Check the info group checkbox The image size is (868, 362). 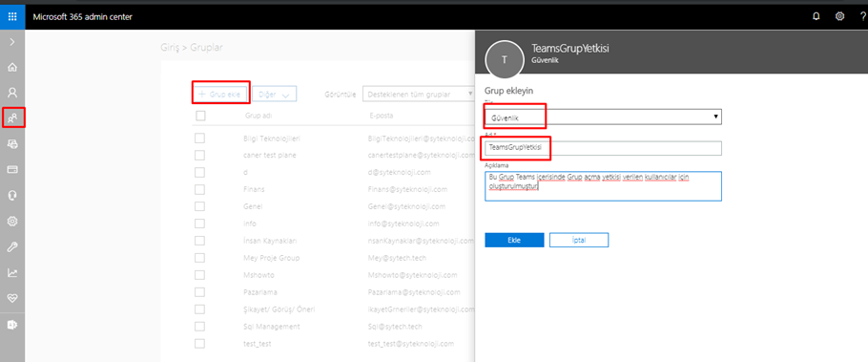tap(200, 224)
